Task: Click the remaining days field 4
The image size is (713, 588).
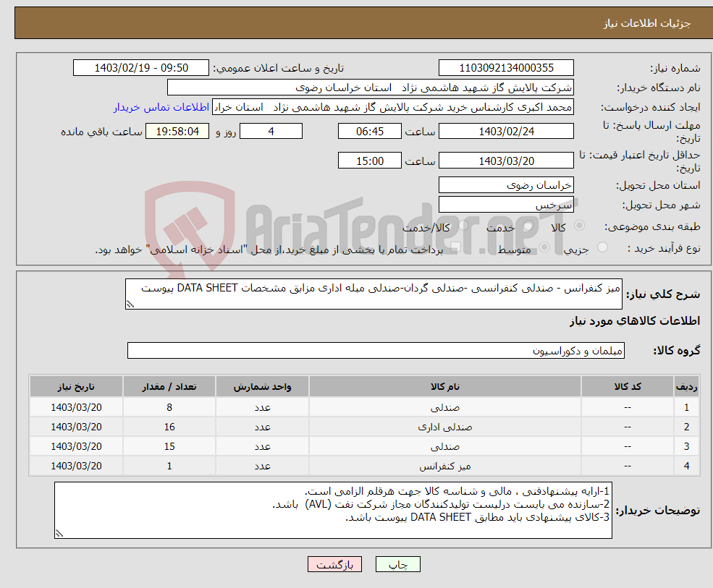Action: pos(271,132)
